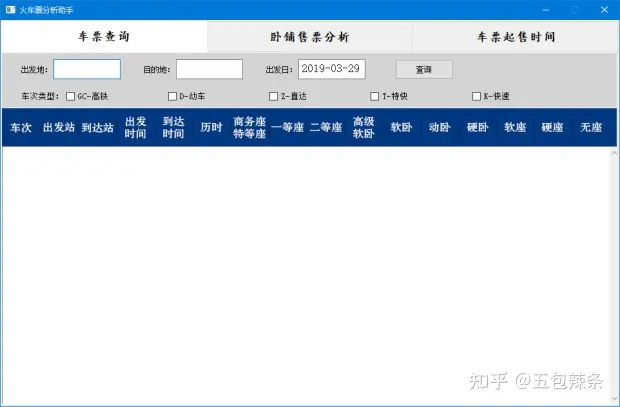Enable the D-动车 checkbox
This screenshot has width=620, height=407.
(x=172, y=97)
